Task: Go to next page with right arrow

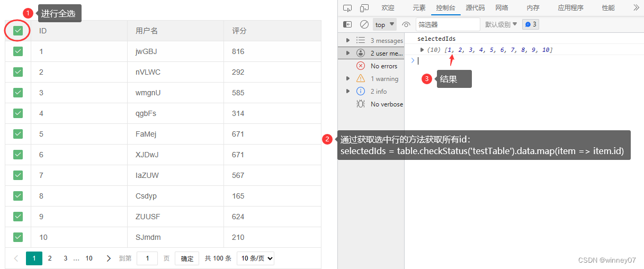Action: [109, 258]
